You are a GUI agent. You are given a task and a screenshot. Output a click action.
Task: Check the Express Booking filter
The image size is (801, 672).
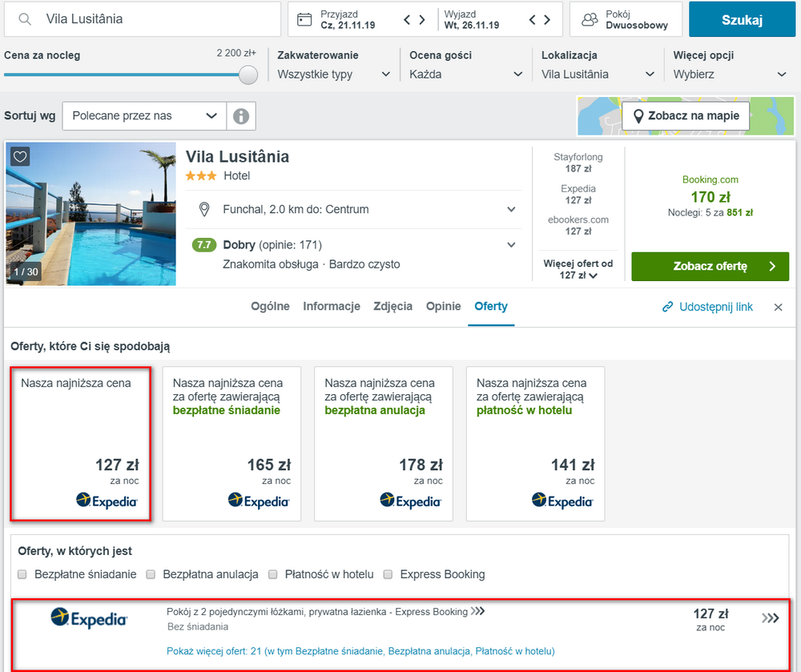(388, 574)
